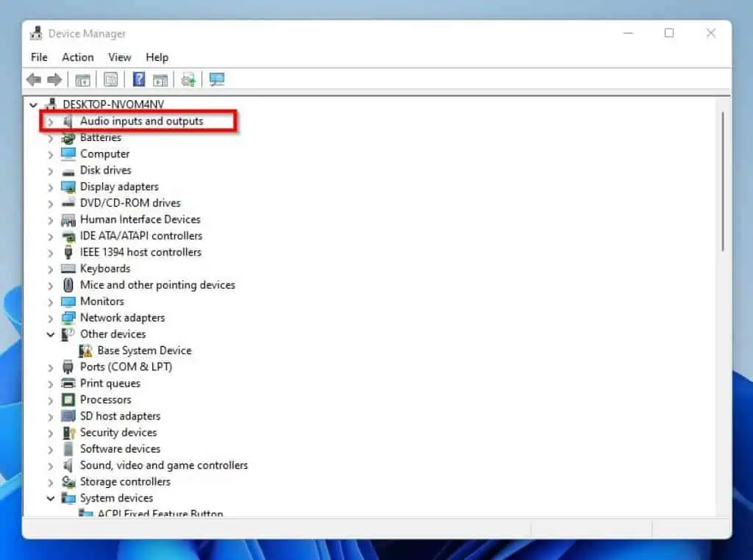Click the Keyboards category icon
Viewport: 753px width, 560px height.
click(x=68, y=268)
